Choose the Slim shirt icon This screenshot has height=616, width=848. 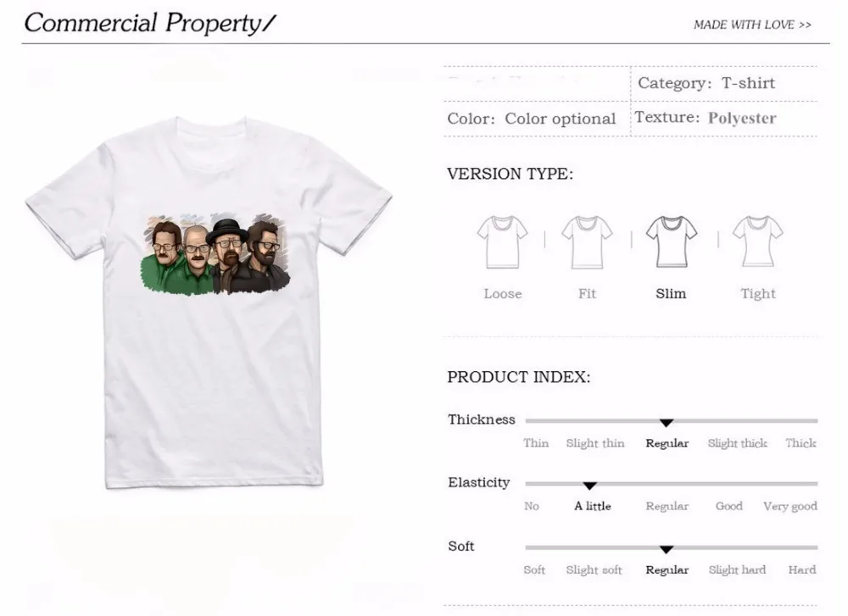(671, 241)
